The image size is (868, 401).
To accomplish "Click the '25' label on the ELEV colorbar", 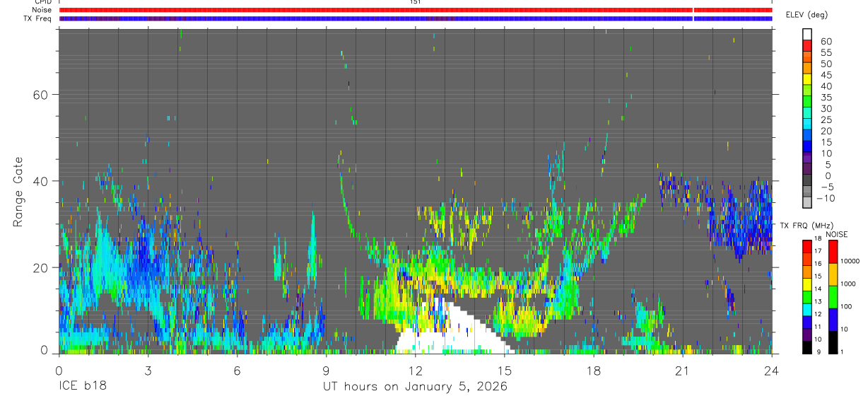I will pyautogui.click(x=826, y=120).
